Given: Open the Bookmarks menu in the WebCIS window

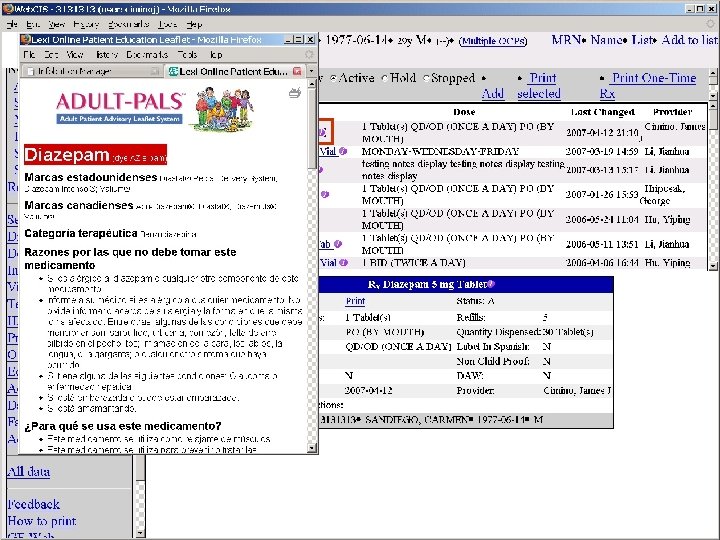Looking at the screenshot, I should [x=128, y=24].
